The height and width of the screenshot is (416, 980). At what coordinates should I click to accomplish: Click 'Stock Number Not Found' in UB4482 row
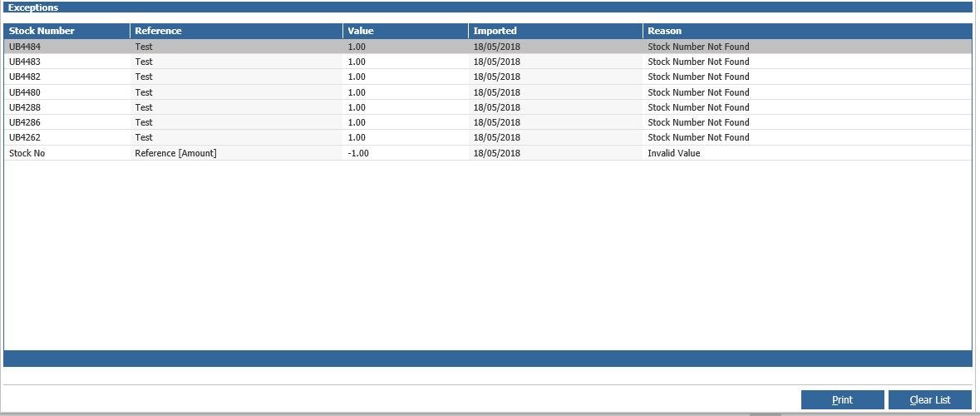coord(698,77)
